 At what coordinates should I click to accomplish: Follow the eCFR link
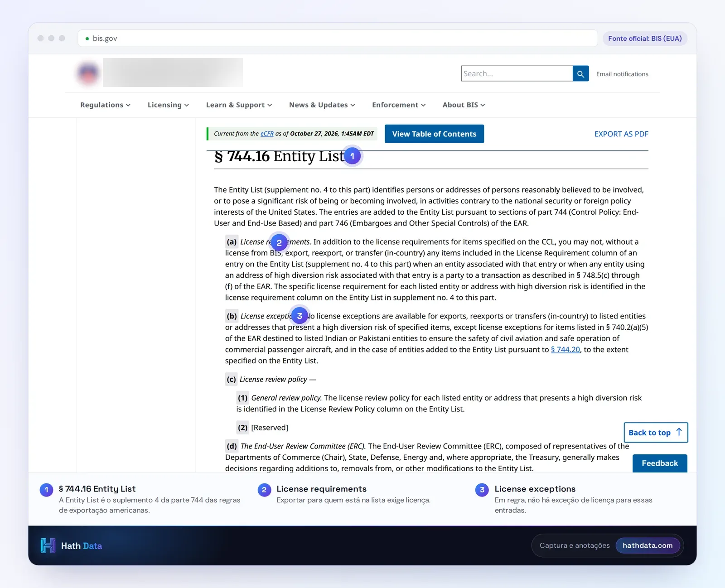267,134
